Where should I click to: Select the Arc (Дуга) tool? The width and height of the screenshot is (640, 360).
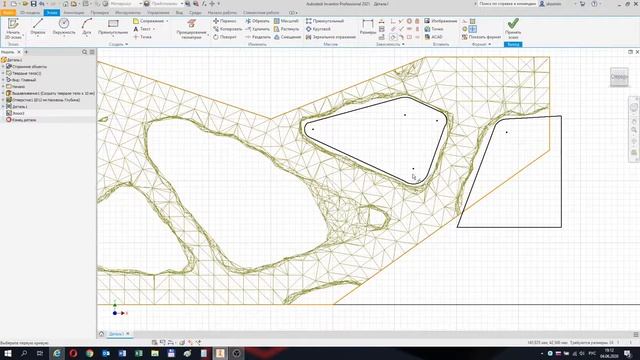click(87, 27)
